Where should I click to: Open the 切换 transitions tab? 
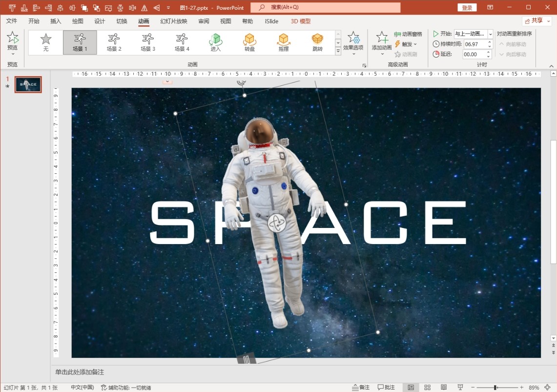click(x=122, y=21)
